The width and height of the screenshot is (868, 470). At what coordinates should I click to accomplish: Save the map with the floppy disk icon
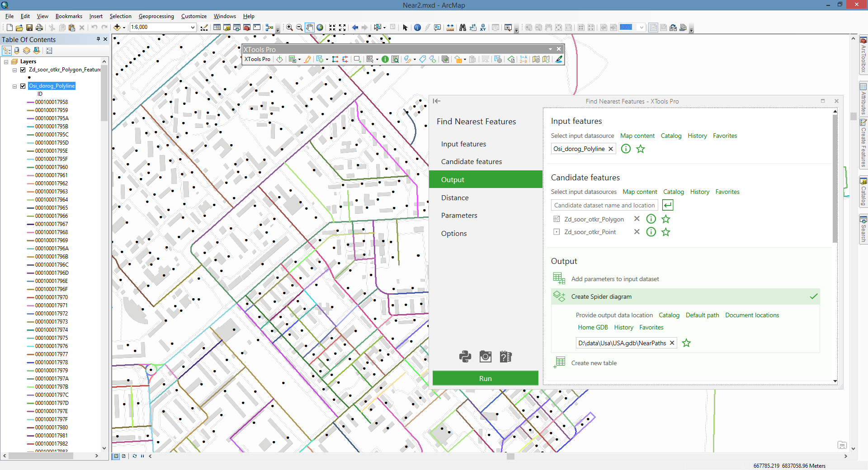click(x=29, y=28)
